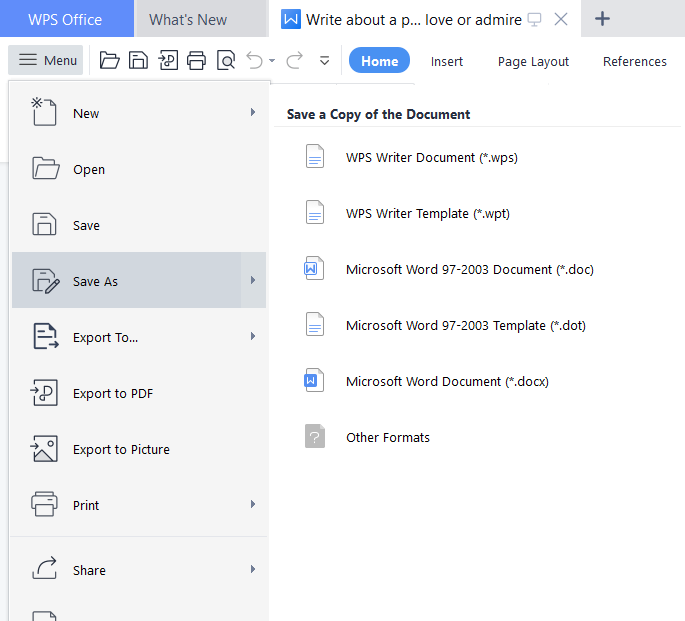Viewport: 685px width, 621px height.
Task: Click the printer icon beside Print
Action: click(44, 504)
